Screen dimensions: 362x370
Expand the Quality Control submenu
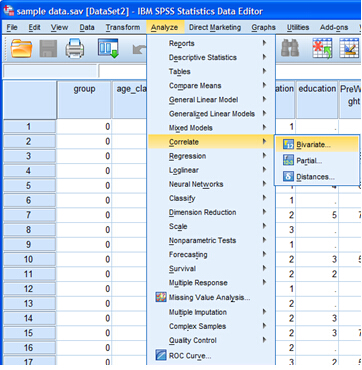(211, 340)
